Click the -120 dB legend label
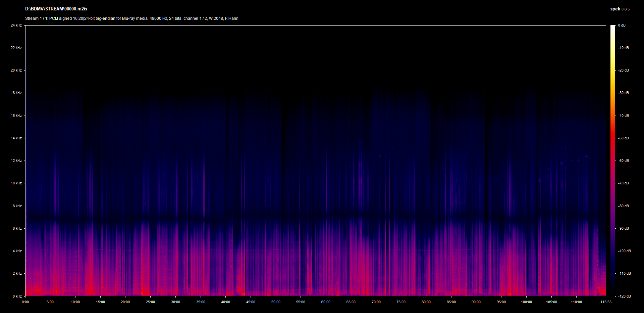The width and height of the screenshot is (644, 313). [624, 296]
